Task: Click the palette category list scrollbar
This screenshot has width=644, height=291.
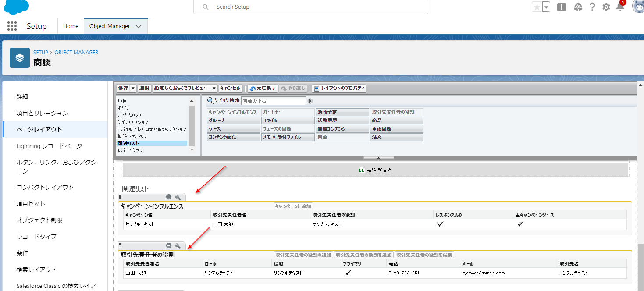Action: pyautogui.click(x=192, y=125)
